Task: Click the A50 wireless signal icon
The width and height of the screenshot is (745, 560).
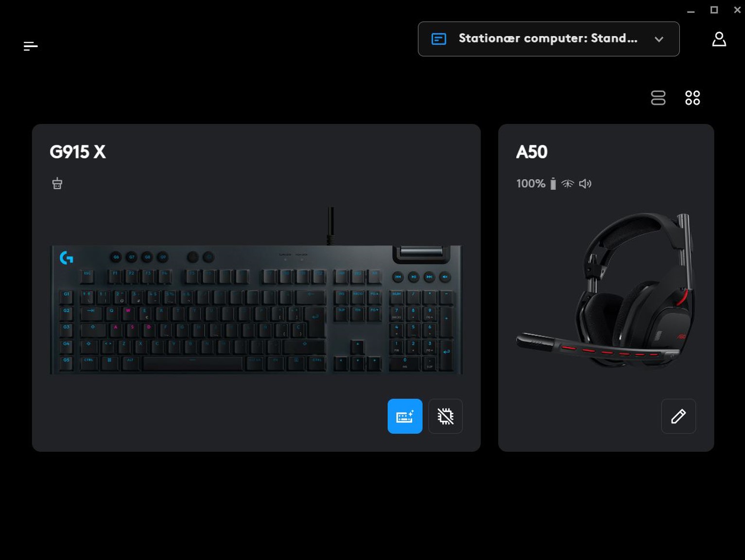Action: pos(568,184)
